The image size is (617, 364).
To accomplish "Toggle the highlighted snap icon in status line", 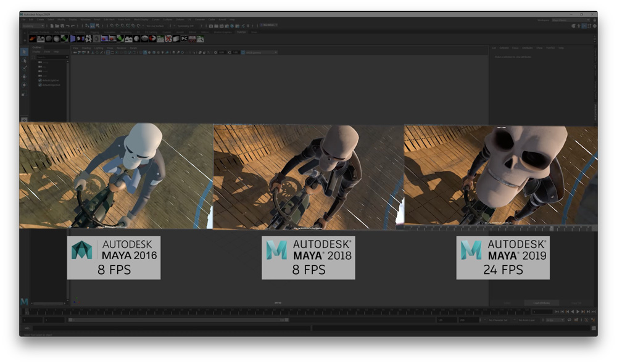I will coord(93,26).
